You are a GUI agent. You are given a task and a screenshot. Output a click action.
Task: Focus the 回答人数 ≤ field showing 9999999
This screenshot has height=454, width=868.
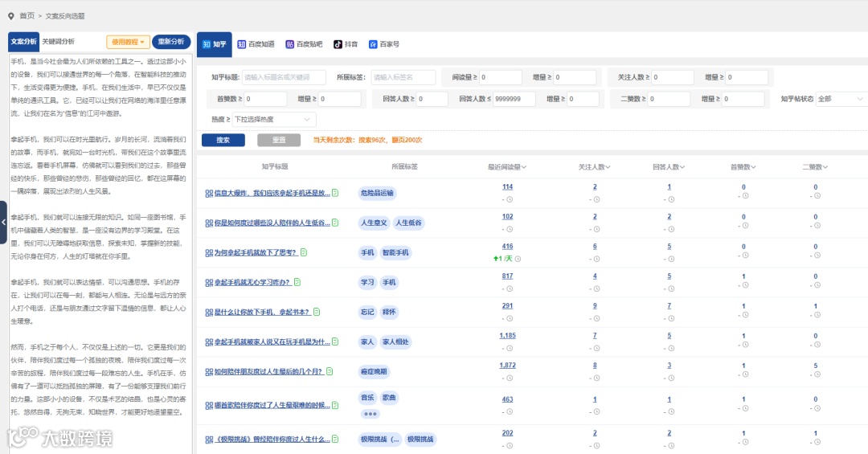pos(514,99)
